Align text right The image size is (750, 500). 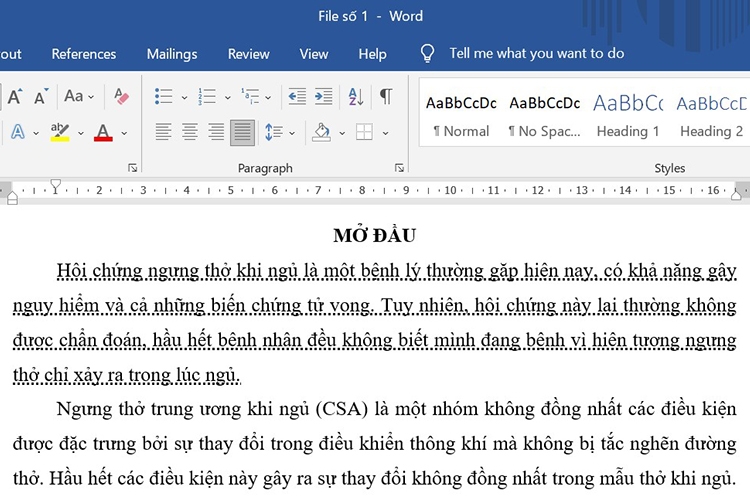[x=216, y=132]
